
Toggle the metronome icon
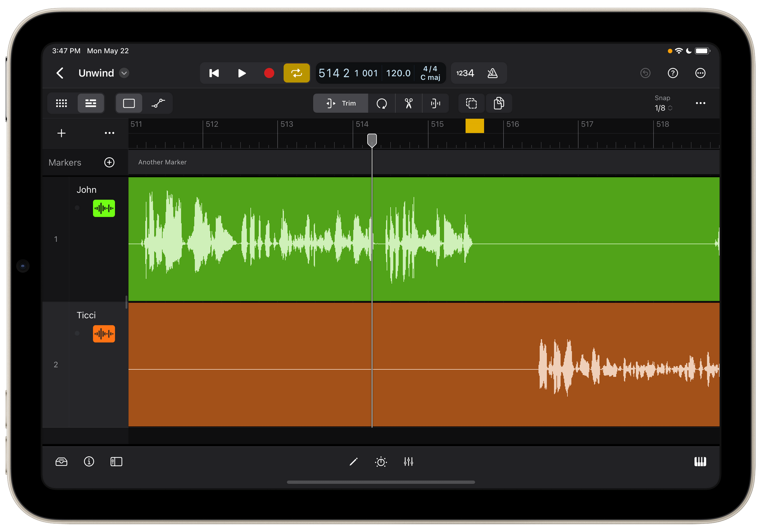click(492, 73)
